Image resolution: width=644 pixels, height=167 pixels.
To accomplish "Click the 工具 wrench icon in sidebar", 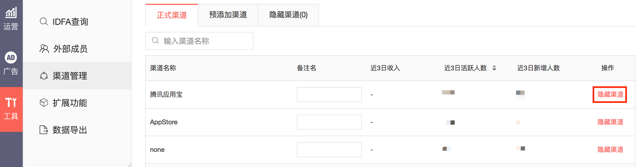I will (x=11, y=102).
